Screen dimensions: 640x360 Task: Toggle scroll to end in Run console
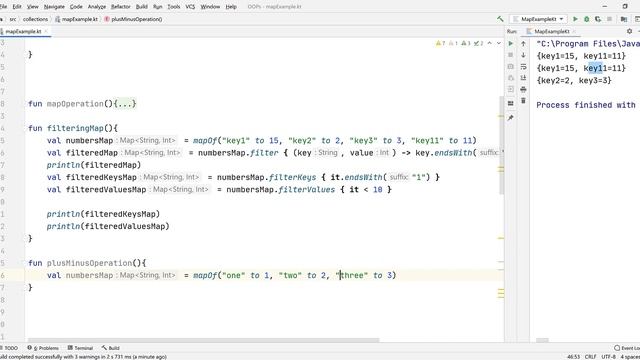[x=523, y=78]
